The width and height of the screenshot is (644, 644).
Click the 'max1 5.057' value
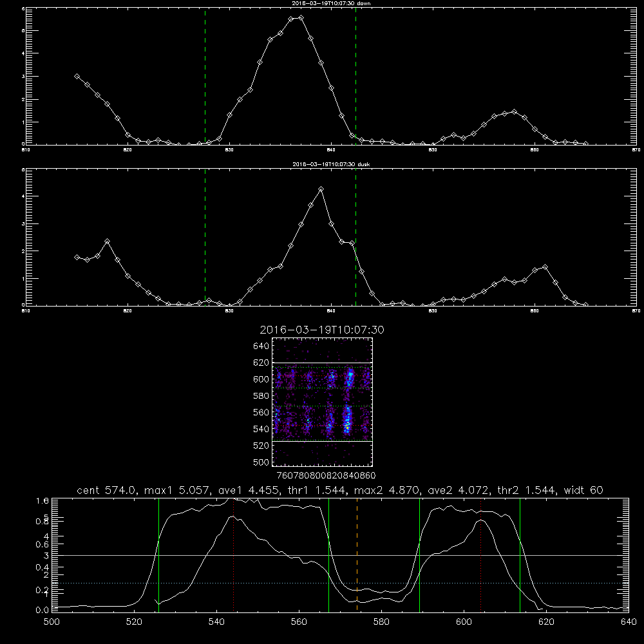click(x=176, y=490)
